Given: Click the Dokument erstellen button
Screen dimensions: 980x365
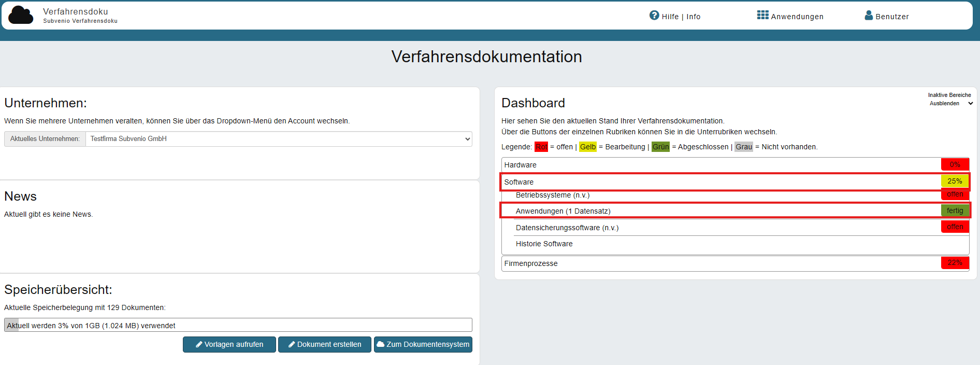Looking at the screenshot, I should pyautogui.click(x=325, y=344).
